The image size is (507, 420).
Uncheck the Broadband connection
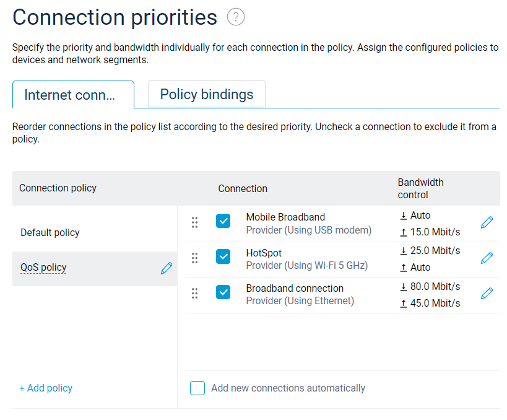pos(223,293)
